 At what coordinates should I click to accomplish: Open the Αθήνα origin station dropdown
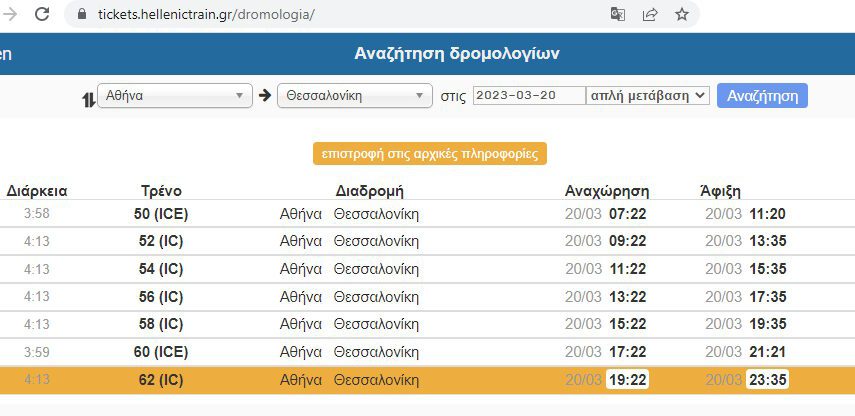click(x=174, y=96)
